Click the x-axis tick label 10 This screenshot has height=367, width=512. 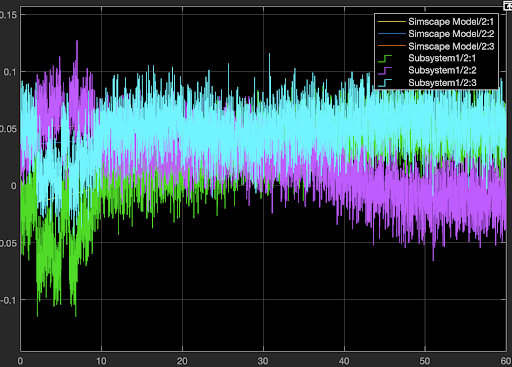pos(101,361)
